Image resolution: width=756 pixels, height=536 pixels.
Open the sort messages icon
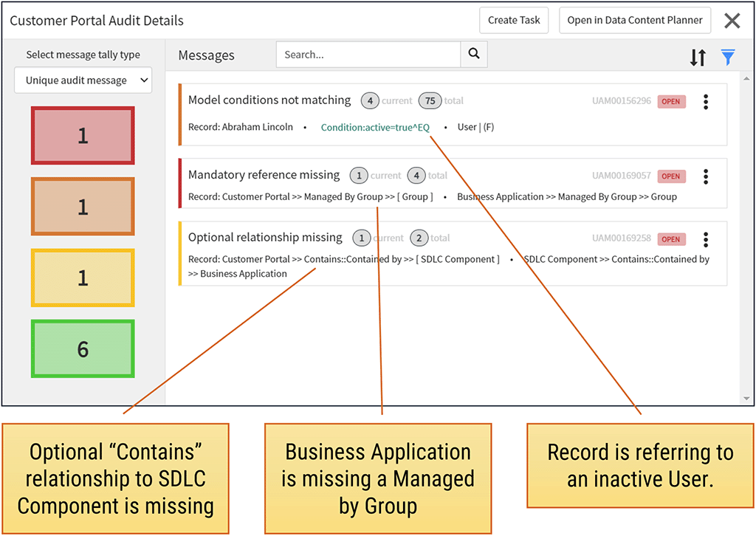pos(698,58)
